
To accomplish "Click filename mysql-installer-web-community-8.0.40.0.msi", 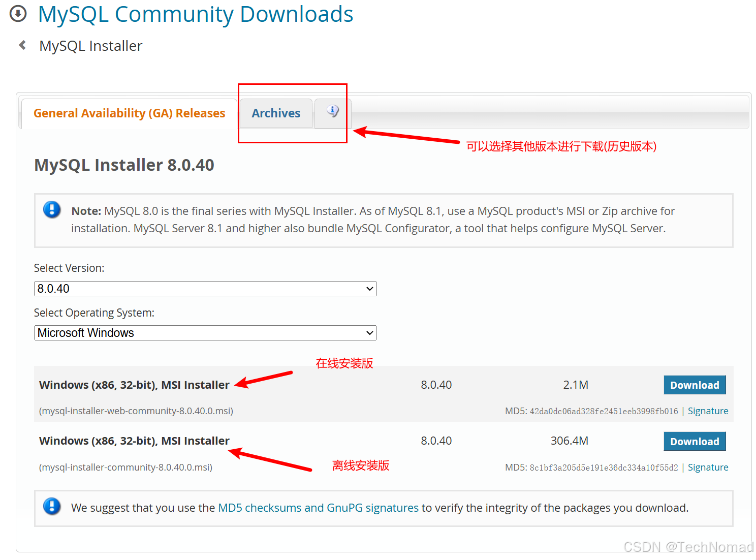I will point(136,411).
